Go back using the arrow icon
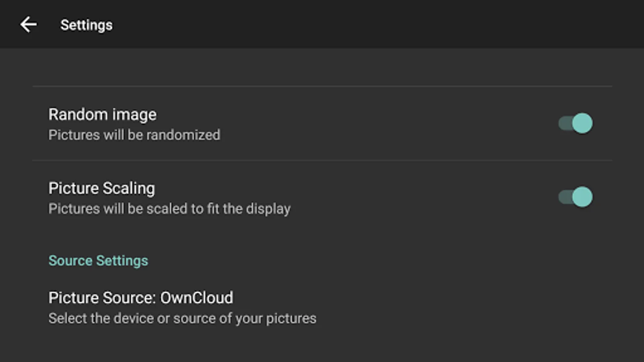Viewport: 644px width, 362px height. point(29,25)
